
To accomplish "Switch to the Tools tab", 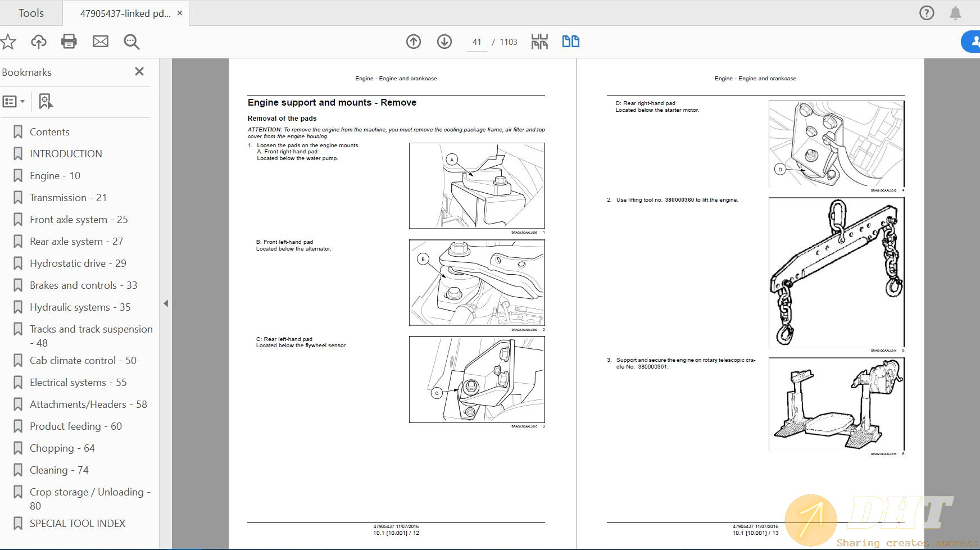I will tap(31, 12).
